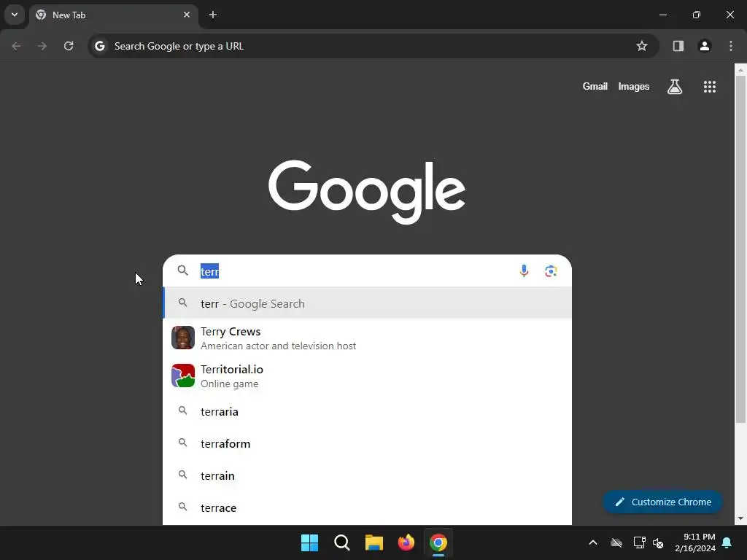Open Chrome's three-dot menu
The height and width of the screenshot is (560, 747).
click(x=731, y=46)
